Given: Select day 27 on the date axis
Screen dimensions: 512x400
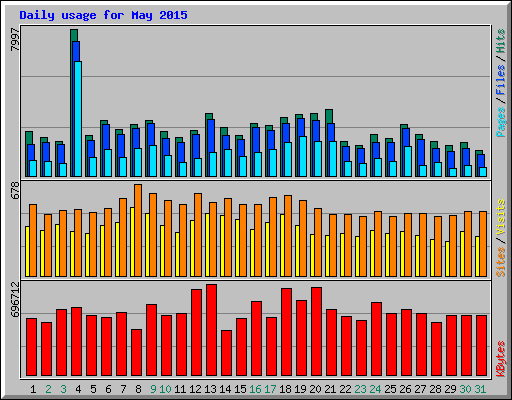Looking at the screenshot, I should coord(420,389).
